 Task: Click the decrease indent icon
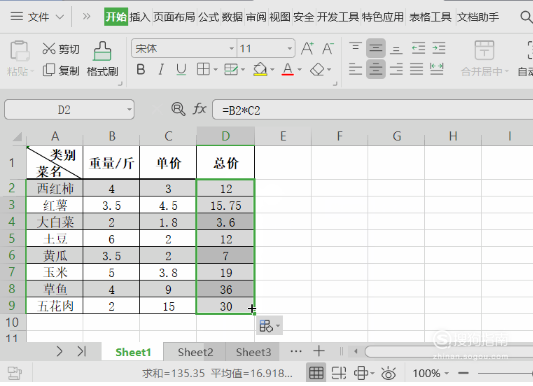(418, 48)
